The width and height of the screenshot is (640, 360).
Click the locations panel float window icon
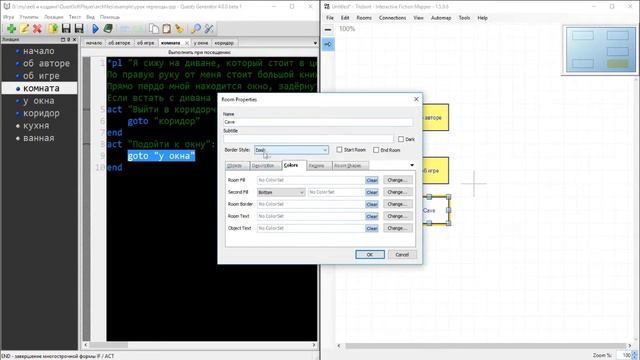pos(63,40)
